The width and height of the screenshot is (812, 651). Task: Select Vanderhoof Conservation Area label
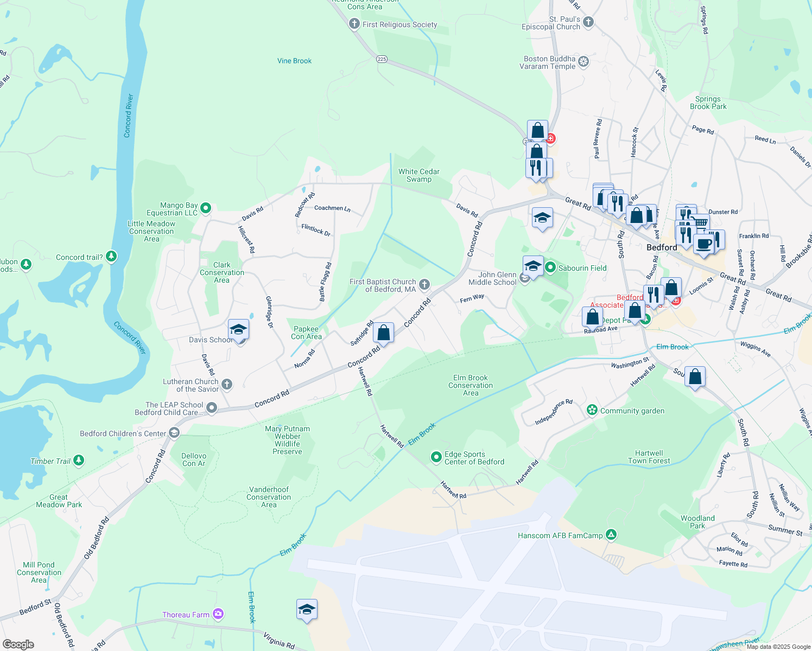[x=269, y=497]
